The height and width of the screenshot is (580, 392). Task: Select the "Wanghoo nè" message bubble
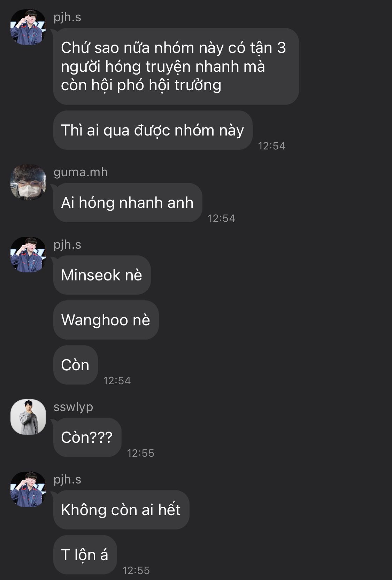106,320
